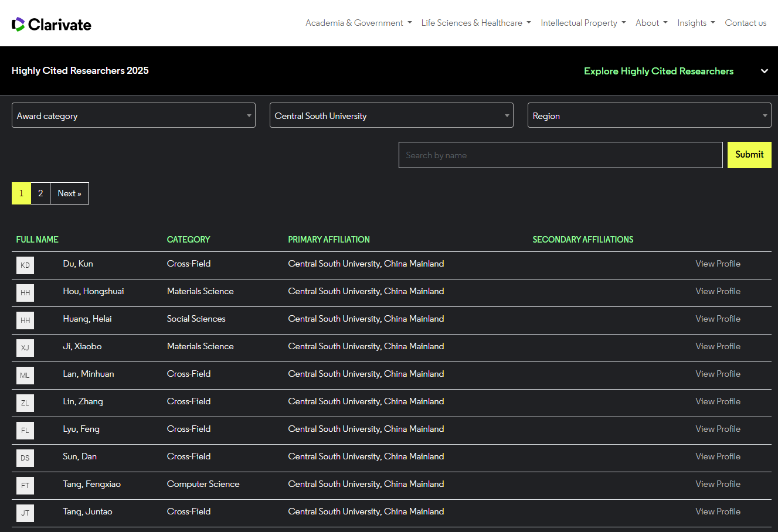Click the KD avatar for Du, Kun
This screenshot has height=532, width=778.
coord(25,265)
